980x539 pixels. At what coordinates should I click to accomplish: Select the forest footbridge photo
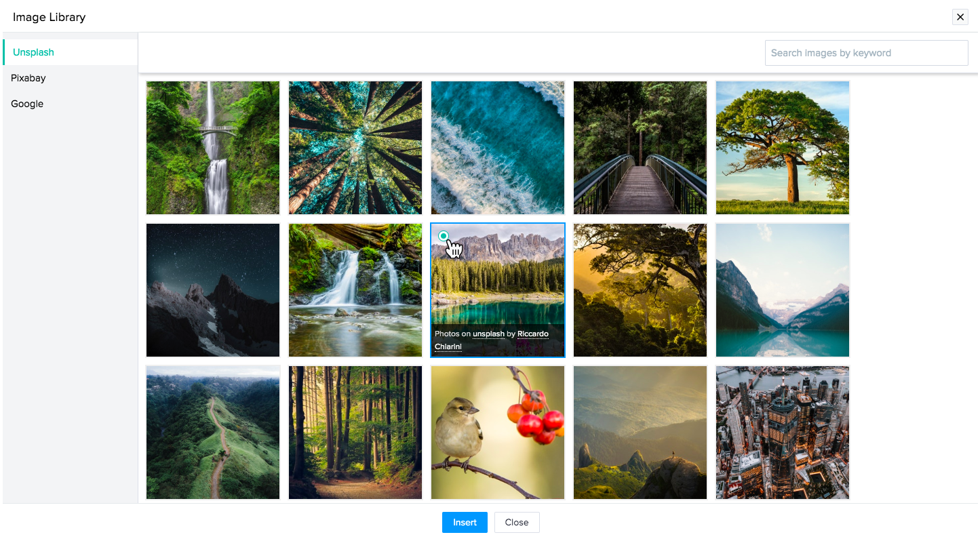[x=640, y=148]
